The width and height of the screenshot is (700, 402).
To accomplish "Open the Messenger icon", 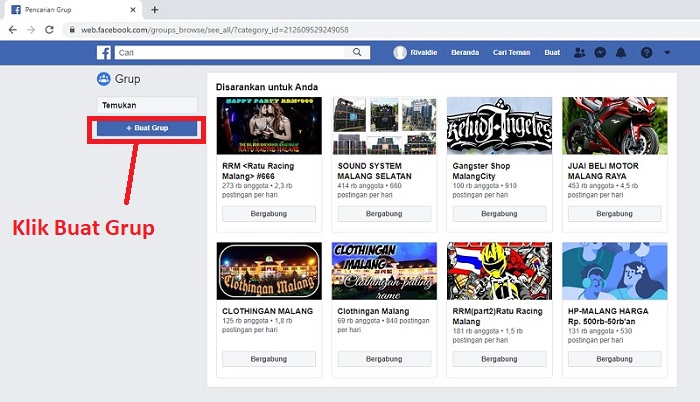I will click(x=600, y=53).
